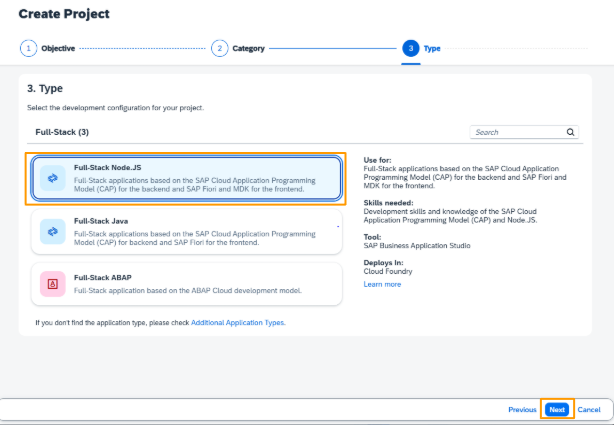Go back with the Previous button
Viewport: 614px width, 427px height.
522,410
